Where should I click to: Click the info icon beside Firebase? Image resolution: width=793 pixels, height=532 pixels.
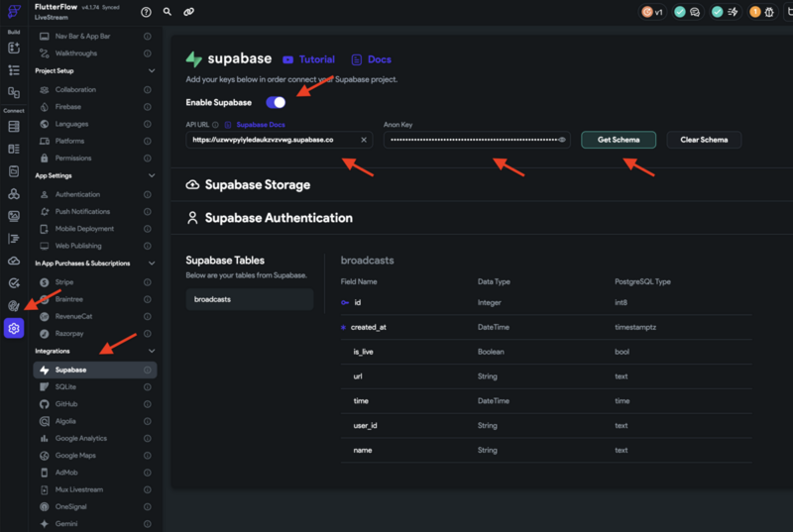147,107
